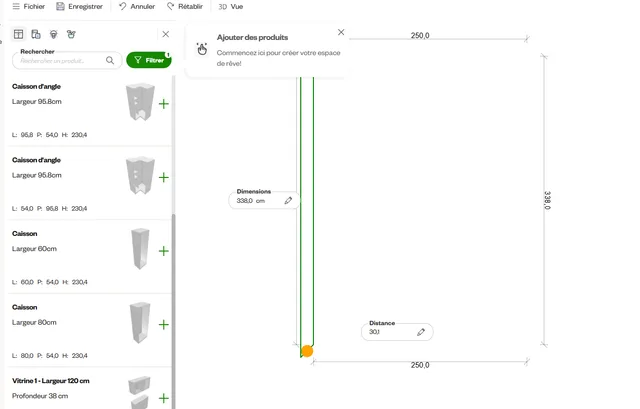Select second Caisson d'angle thumbnail
640x409 pixels.
(x=140, y=176)
